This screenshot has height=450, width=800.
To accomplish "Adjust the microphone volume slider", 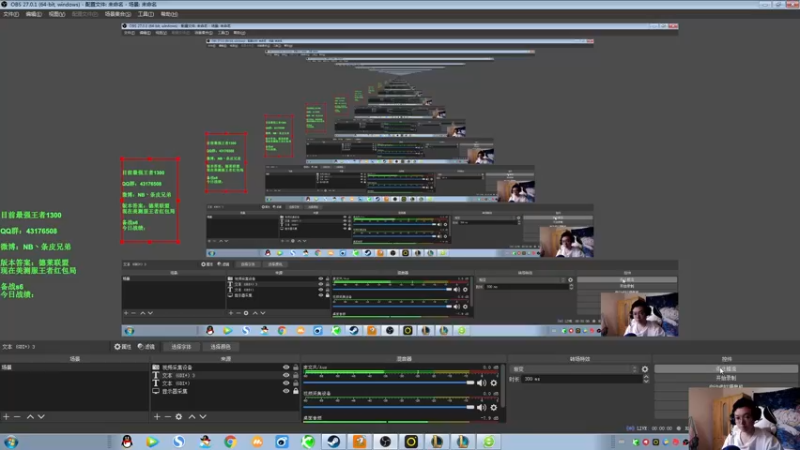I will [389, 383].
